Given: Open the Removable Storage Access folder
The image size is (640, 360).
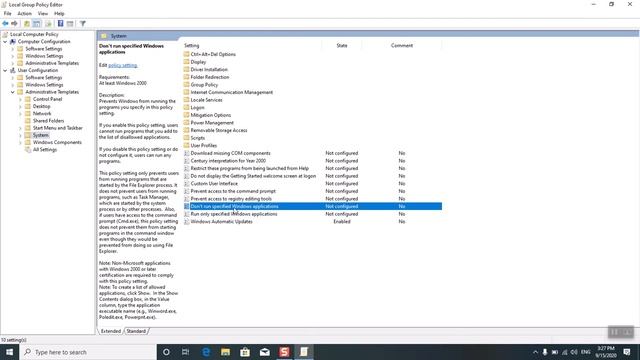Looking at the screenshot, I should (x=219, y=130).
